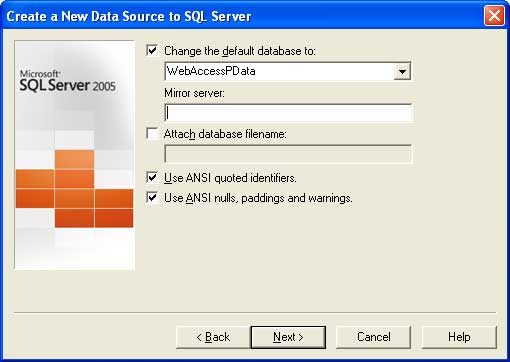510x362 pixels.
Task: Continue the wizard with Next
Action: (x=288, y=337)
